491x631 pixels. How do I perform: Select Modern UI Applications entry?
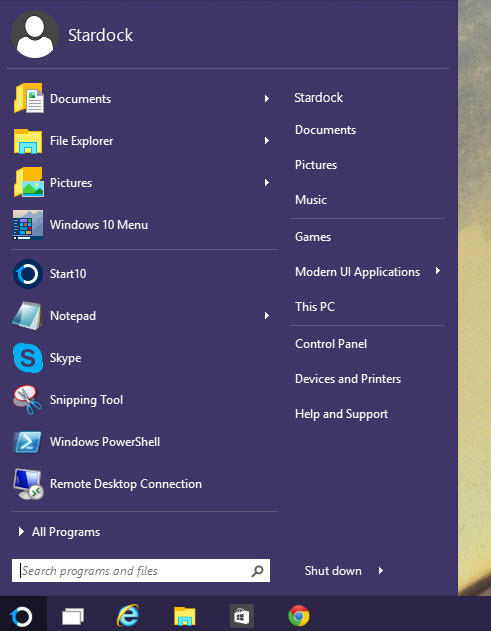357,272
